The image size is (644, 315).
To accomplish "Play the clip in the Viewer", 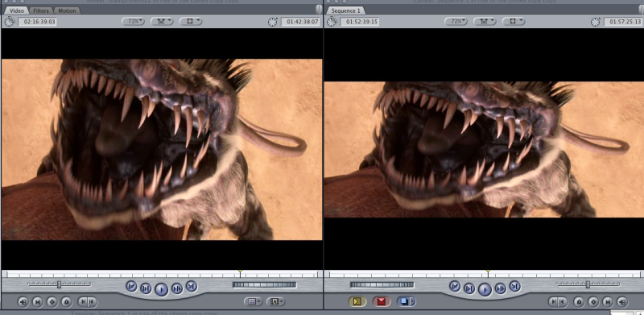I will pyautogui.click(x=161, y=289).
